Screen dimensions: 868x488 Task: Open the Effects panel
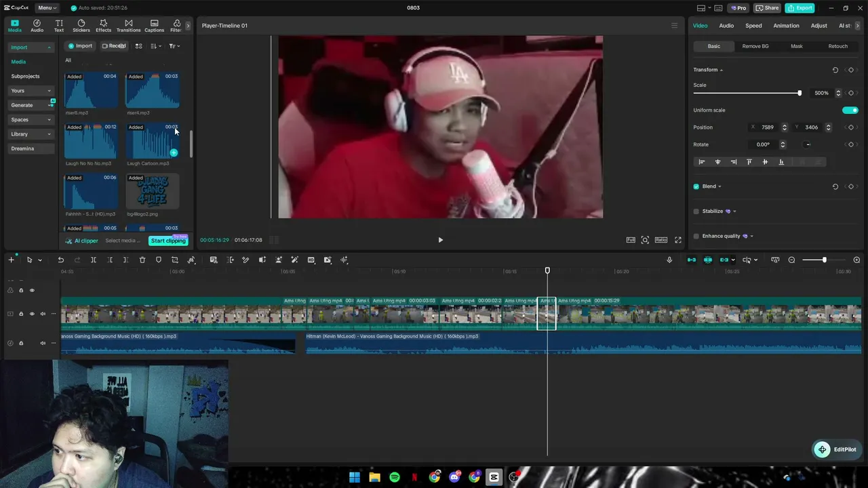click(103, 26)
